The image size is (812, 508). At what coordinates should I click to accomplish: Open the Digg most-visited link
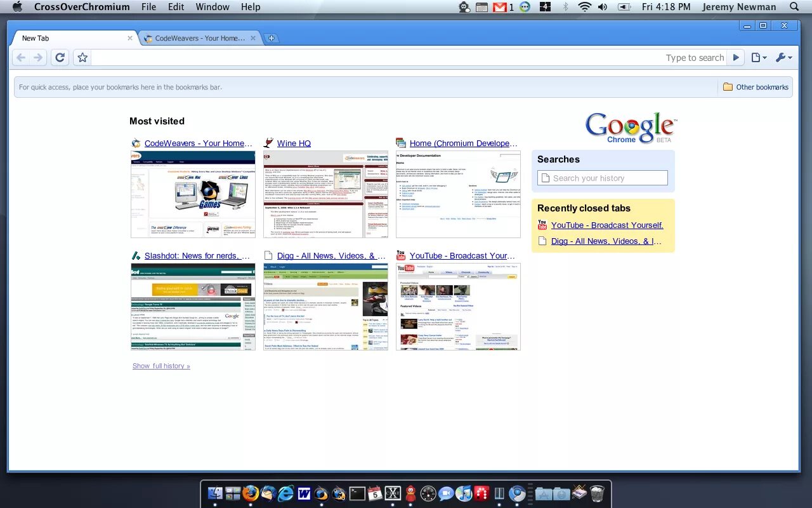(x=331, y=256)
